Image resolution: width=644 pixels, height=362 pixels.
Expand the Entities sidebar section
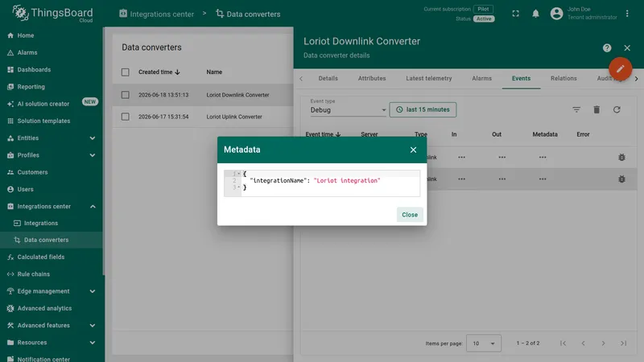[x=52, y=138]
